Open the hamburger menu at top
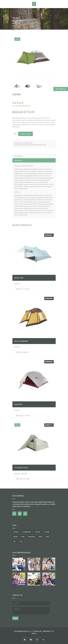 tap(34, 4)
